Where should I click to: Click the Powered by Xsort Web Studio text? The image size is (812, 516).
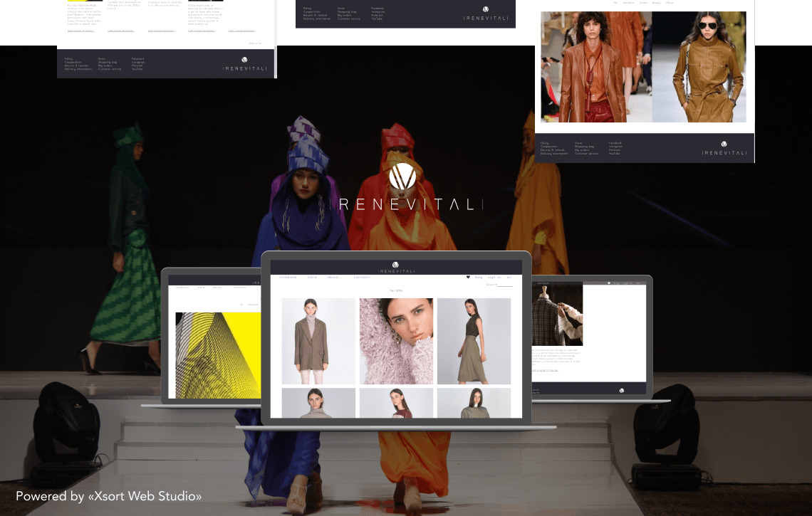108,496
